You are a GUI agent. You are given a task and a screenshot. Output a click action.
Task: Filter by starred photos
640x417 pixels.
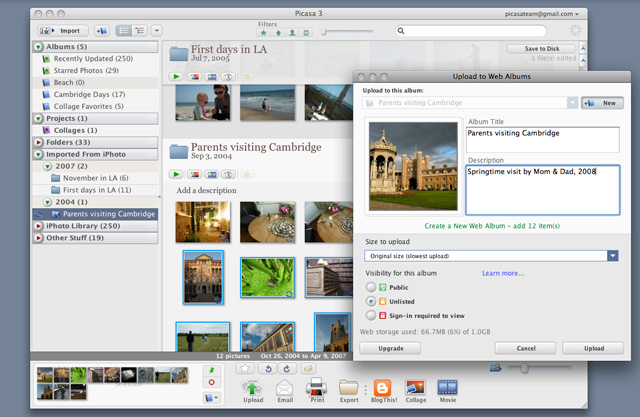263,33
